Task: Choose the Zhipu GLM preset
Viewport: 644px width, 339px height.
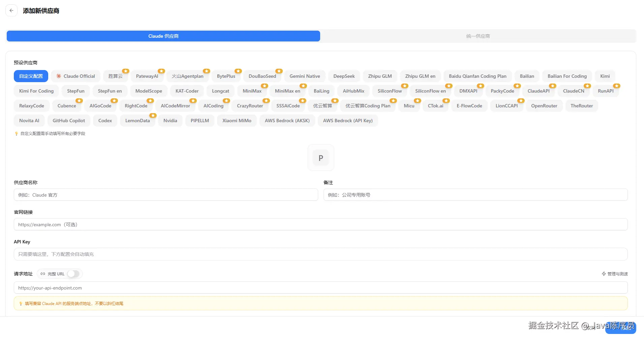Action: [380, 76]
